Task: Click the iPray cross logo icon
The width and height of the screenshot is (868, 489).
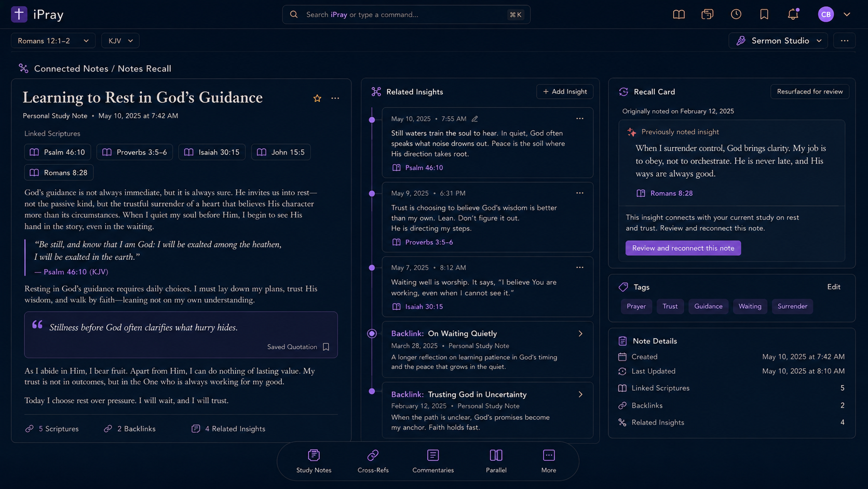Action: (x=19, y=14)
